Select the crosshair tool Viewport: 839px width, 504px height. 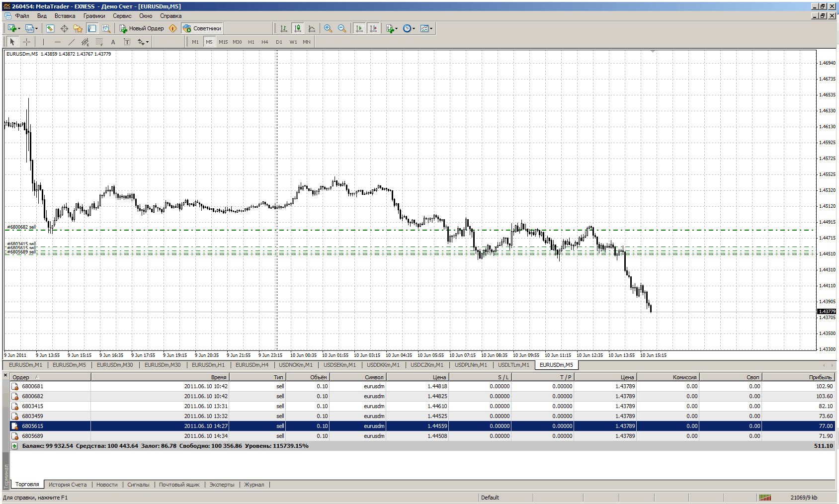pyautogui.click(x=27, y=42)
